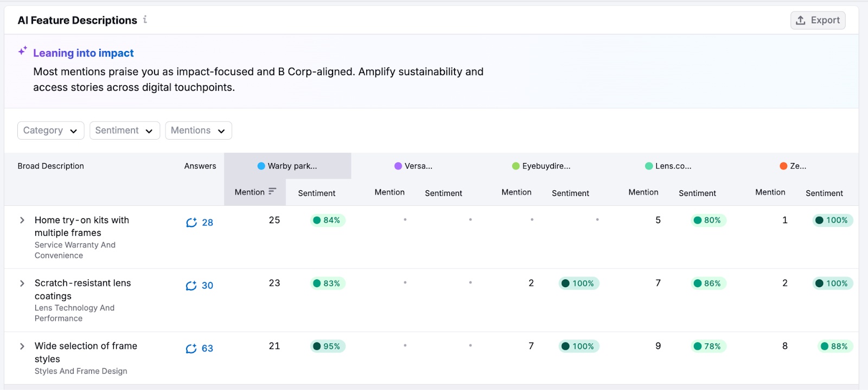
Task: Open the Mentions filter dropdown
Action: (x=198, y=130)
